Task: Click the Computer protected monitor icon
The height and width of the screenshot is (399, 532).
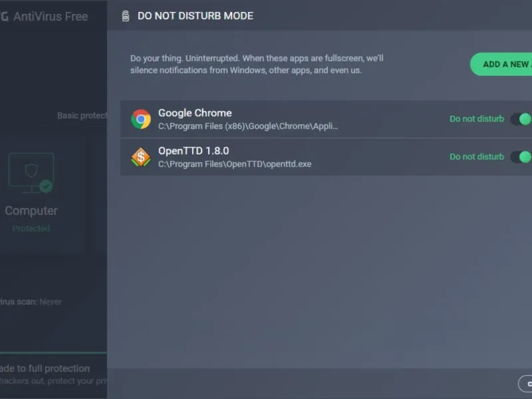Action: pos(31,173)
